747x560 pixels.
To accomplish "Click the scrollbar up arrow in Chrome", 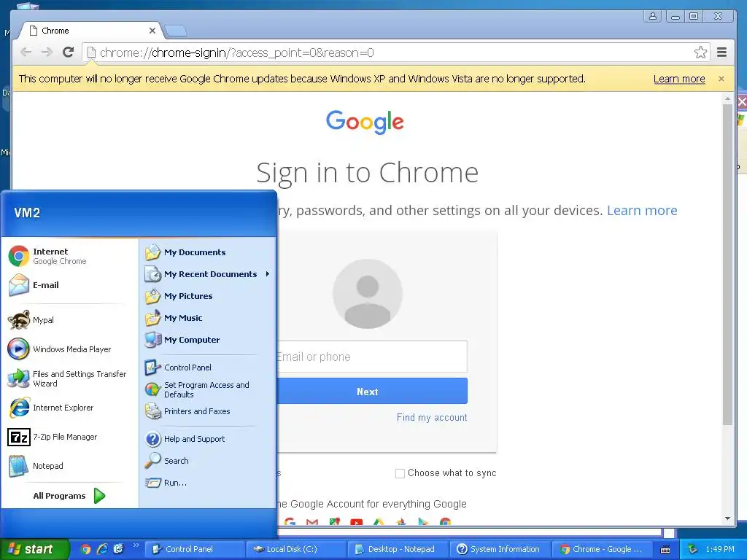I will coord(727,98).
